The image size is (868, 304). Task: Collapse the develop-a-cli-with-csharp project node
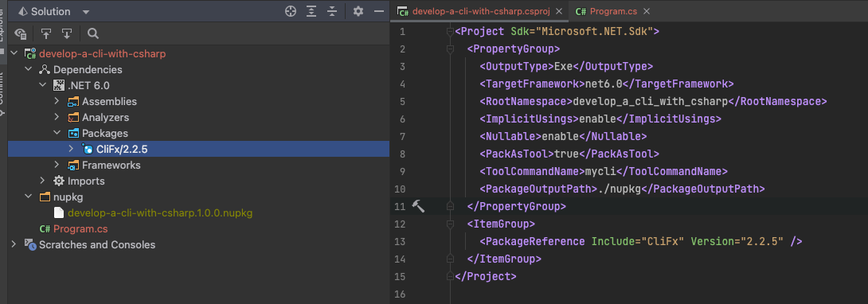(x=14, y=53)
